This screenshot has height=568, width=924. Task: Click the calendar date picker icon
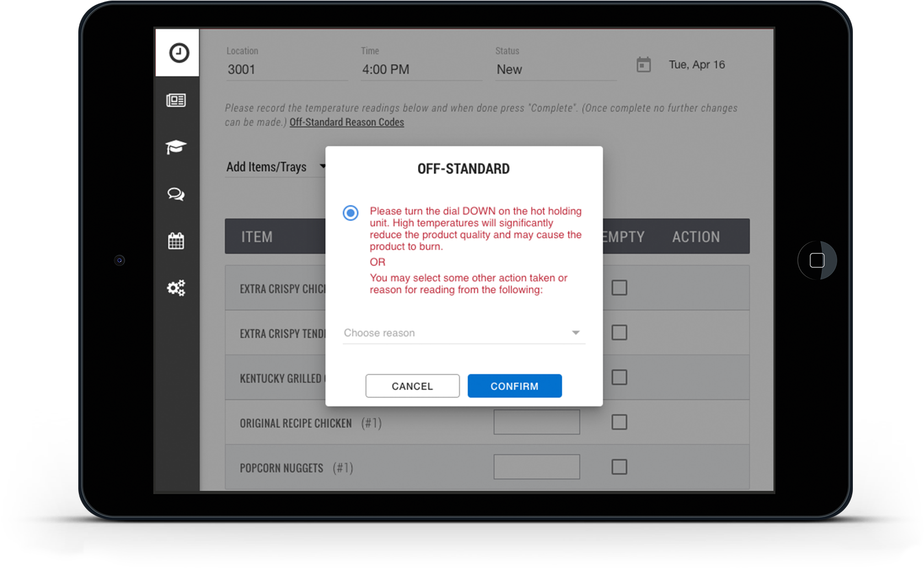click(643, 65)
